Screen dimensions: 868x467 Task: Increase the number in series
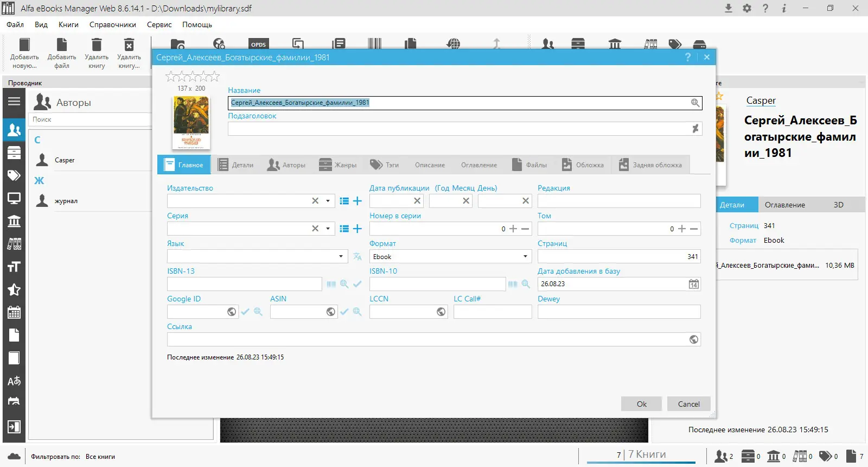click(x=513, y=229)
